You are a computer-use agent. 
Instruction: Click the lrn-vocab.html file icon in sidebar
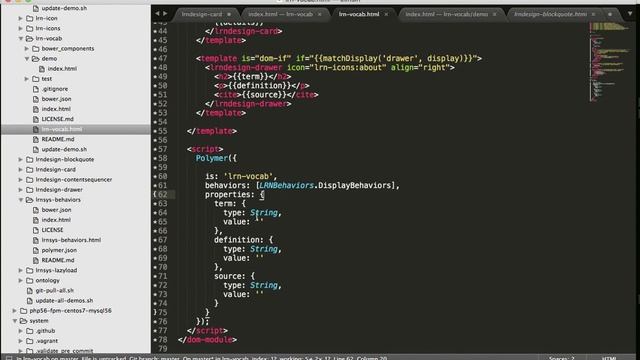click(x=36, y=129)
